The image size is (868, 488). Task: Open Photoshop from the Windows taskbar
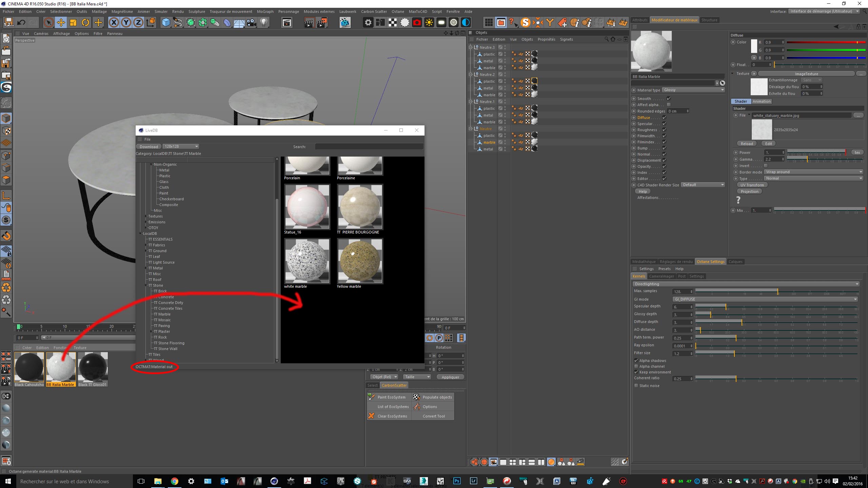(x=457, y=481)
